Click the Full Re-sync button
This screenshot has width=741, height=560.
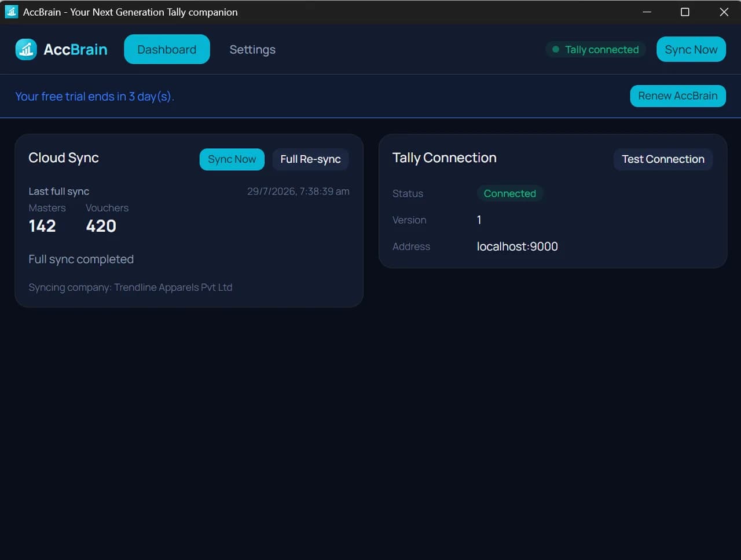pyautogui.click(x=310, y=159)
